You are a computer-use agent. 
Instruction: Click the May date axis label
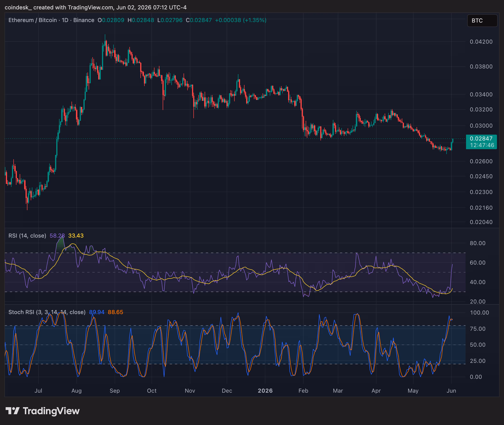413,391
